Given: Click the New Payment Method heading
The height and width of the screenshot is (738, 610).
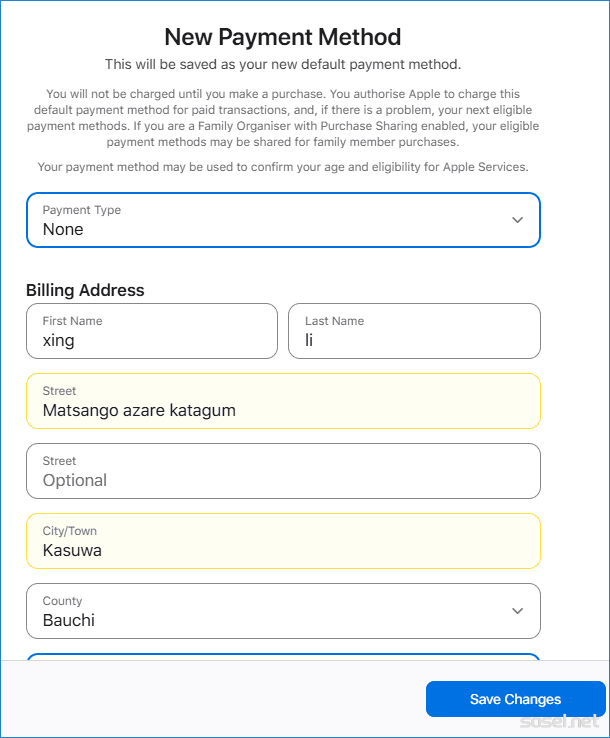Looking at the screenshot, I should tap(283, 38).
